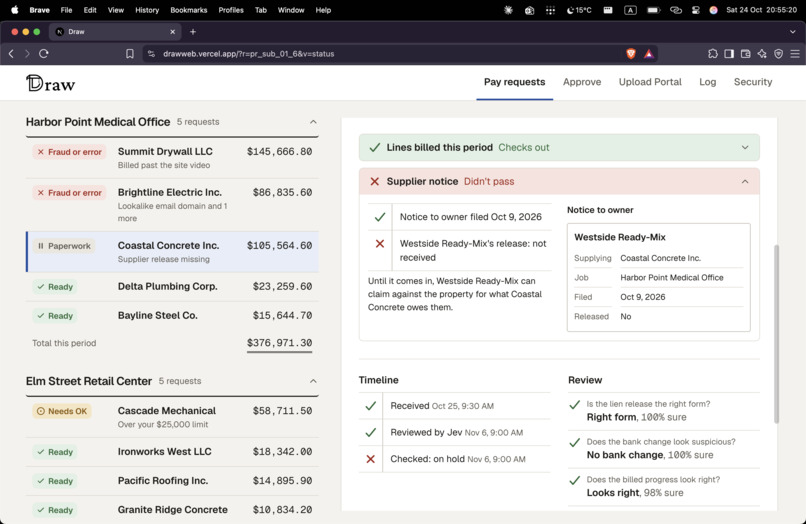Open the Log tab

[707, 82]
